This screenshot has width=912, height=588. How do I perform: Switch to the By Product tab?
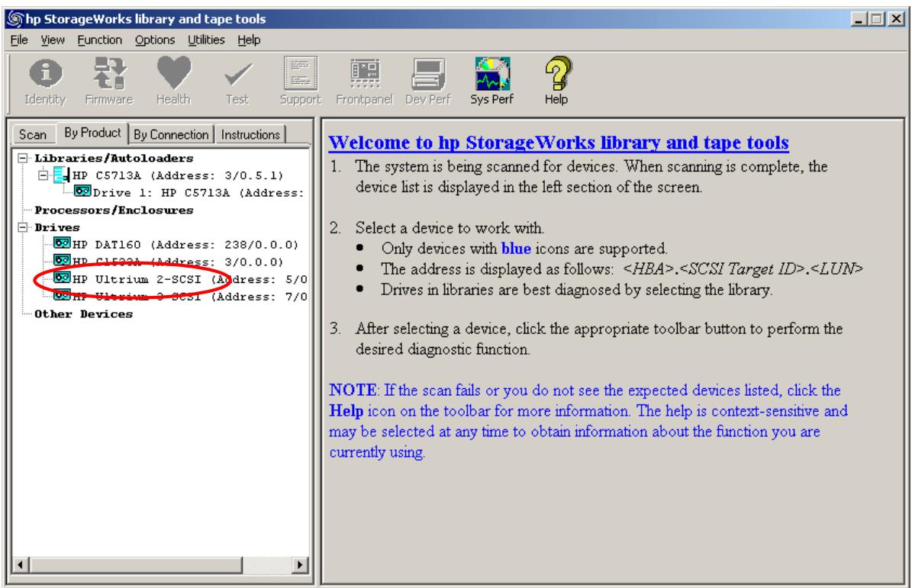pyautogui.click(x=92, y=133)
